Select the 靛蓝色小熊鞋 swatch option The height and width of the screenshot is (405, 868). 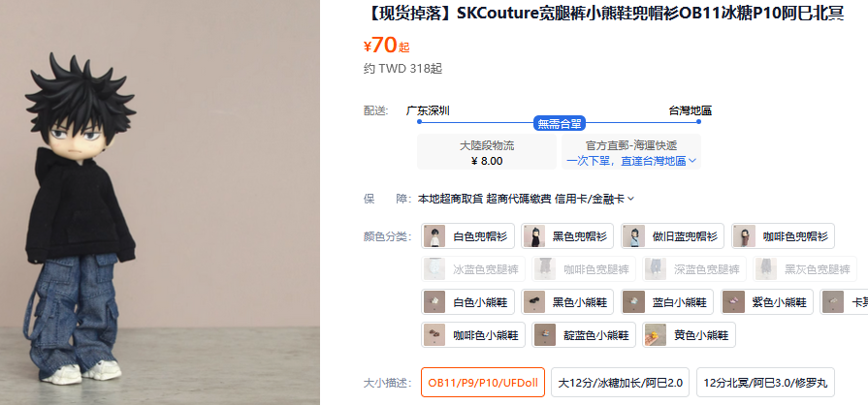[x=584, y=334]
